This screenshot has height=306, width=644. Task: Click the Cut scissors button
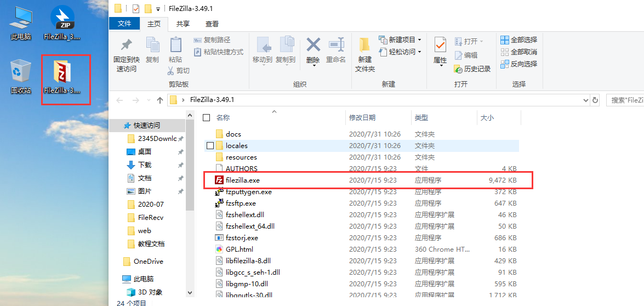coord(178,71)
